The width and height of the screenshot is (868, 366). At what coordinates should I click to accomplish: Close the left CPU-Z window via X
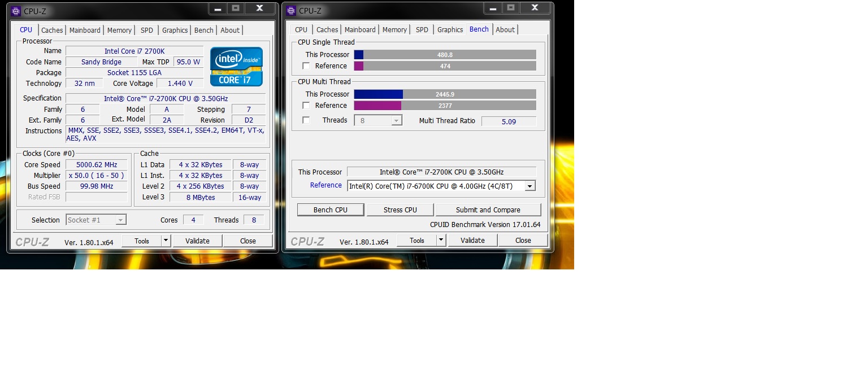[259, 8]
